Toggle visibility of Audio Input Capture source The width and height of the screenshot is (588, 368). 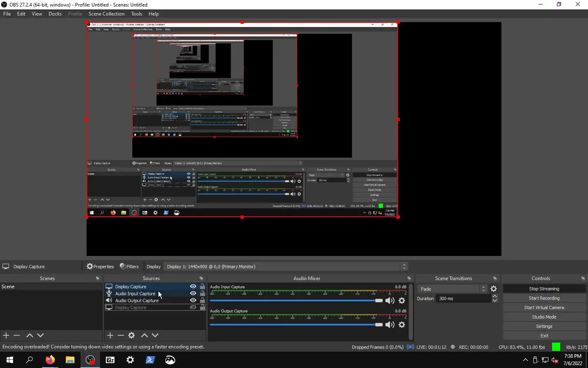193,294
